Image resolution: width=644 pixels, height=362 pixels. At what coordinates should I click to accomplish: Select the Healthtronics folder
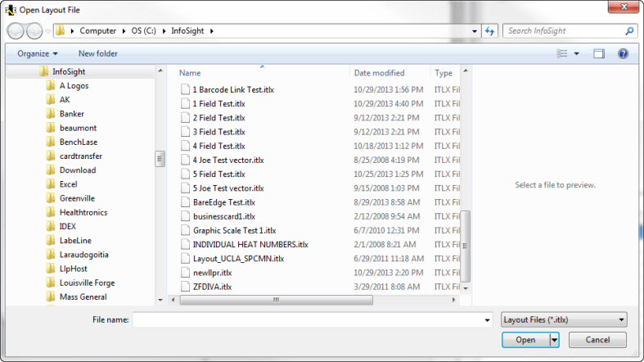tap(83, 212)
